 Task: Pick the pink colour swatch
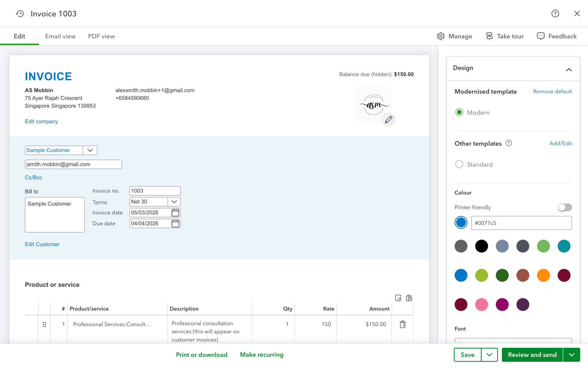[481, 305]
